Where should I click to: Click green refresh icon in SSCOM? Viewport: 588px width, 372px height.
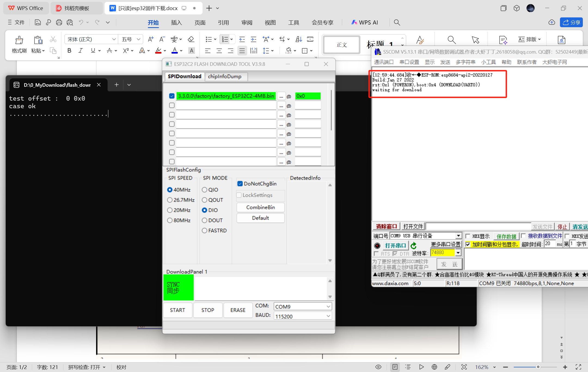[414, 246]
